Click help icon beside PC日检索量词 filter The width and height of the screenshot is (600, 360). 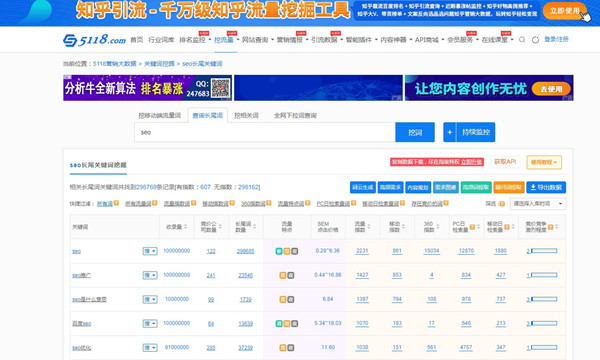click(354, 203)
